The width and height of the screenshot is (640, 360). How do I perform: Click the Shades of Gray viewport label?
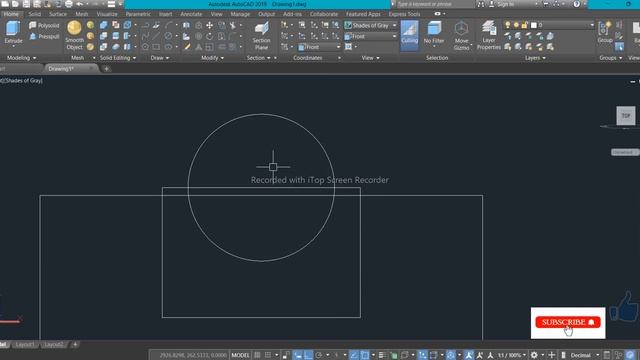click(x=22, y=80)
